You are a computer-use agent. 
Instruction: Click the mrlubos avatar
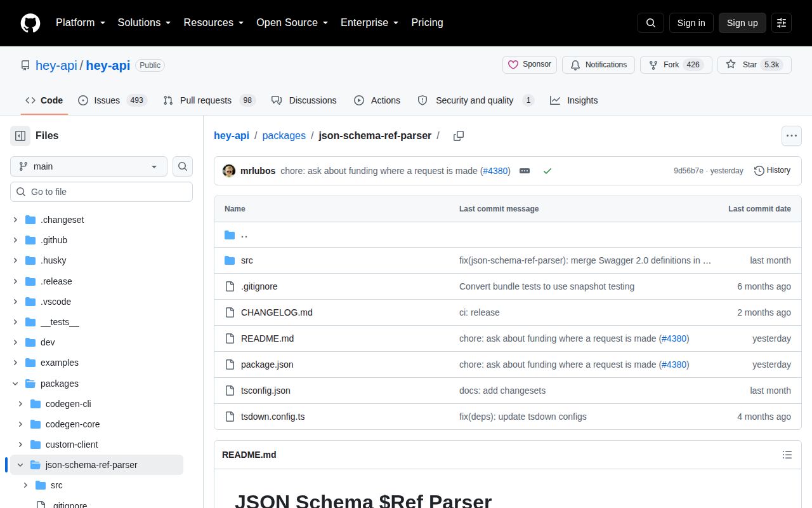point(229,171)
